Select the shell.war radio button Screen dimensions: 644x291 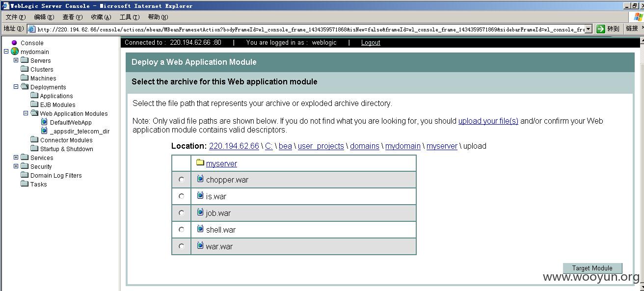tap(182, 230)
